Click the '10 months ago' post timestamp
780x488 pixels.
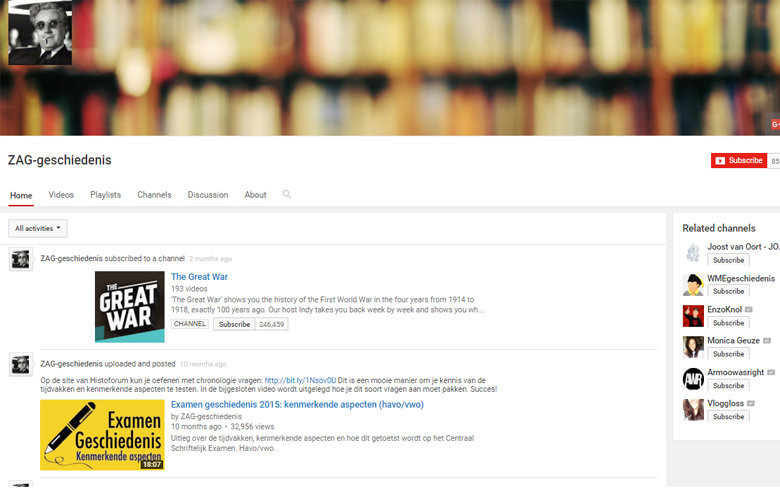click(203, 365)
